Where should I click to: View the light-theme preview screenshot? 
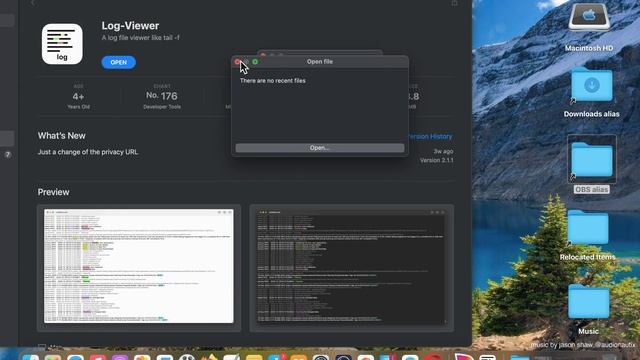(139, 266)
